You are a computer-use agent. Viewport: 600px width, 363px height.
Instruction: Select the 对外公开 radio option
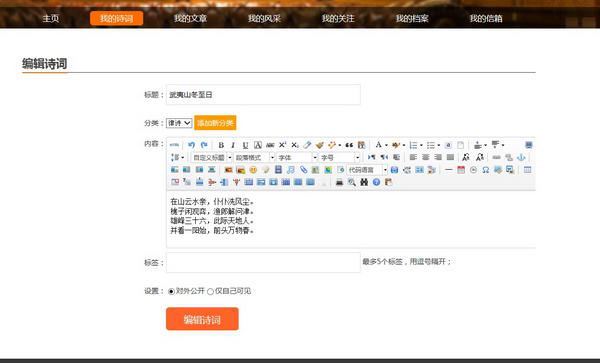pyautogui.click(x=171, y=291)
